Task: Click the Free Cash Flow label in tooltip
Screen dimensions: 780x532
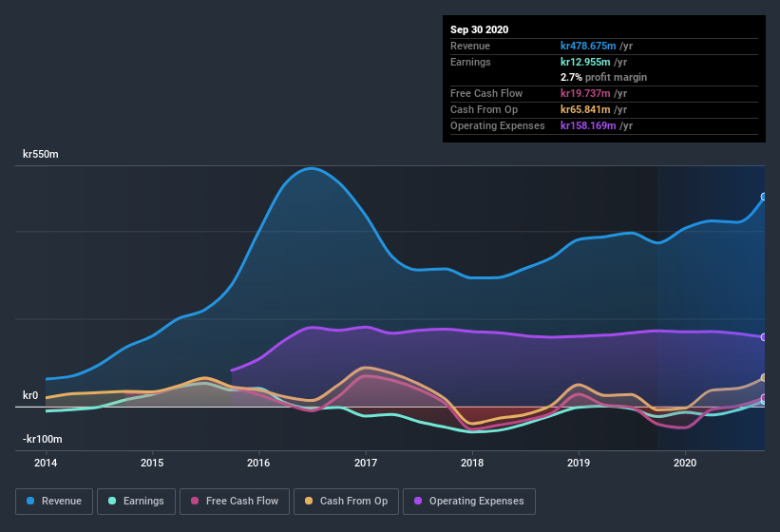Action: pyautogui.click(x=486, y=93)
